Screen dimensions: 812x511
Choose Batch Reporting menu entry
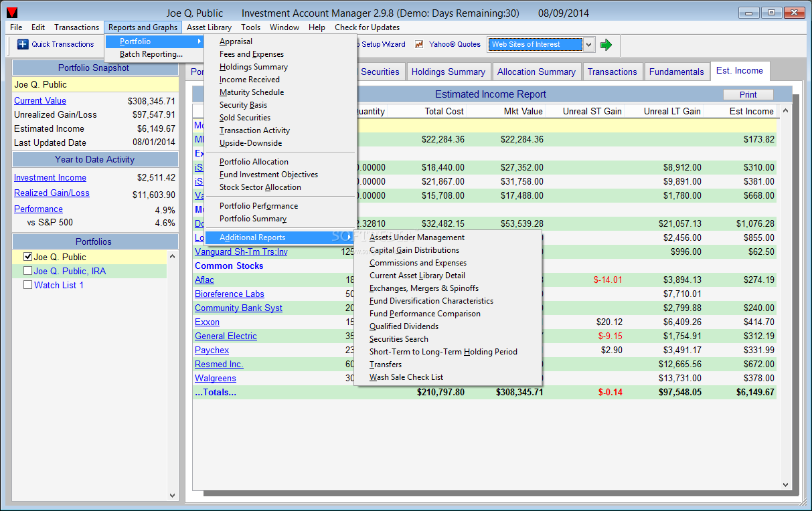tap(151, 54)
